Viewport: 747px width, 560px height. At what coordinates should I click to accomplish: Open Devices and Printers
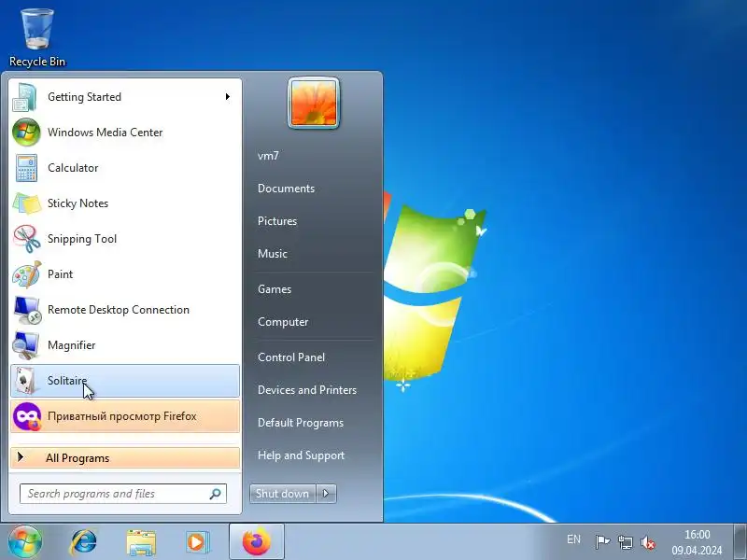pyautogui.click(x=307, y=390)
